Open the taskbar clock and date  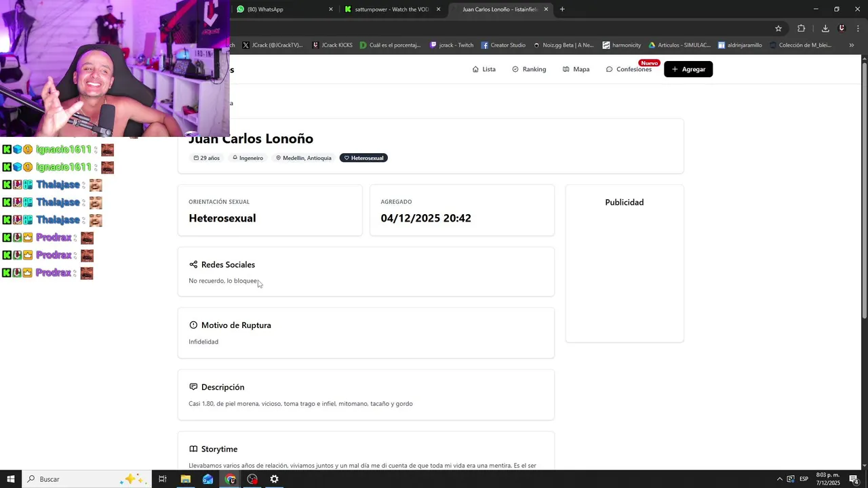click(x=828, y=479)
